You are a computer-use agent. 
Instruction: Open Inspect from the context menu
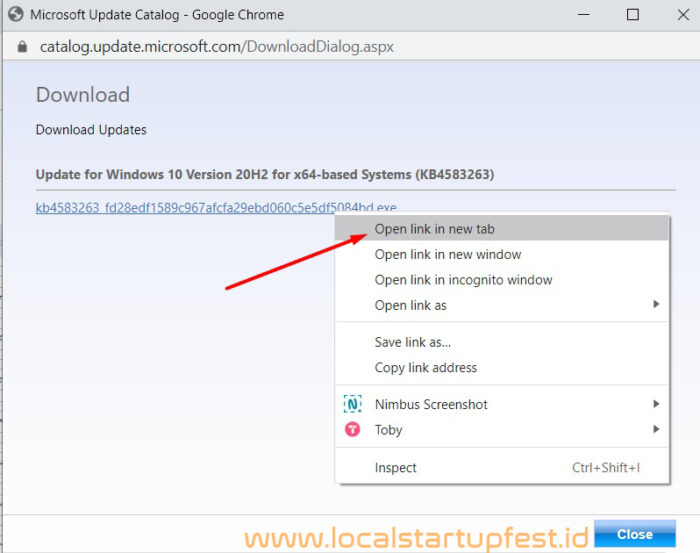(x=502, y=467)
